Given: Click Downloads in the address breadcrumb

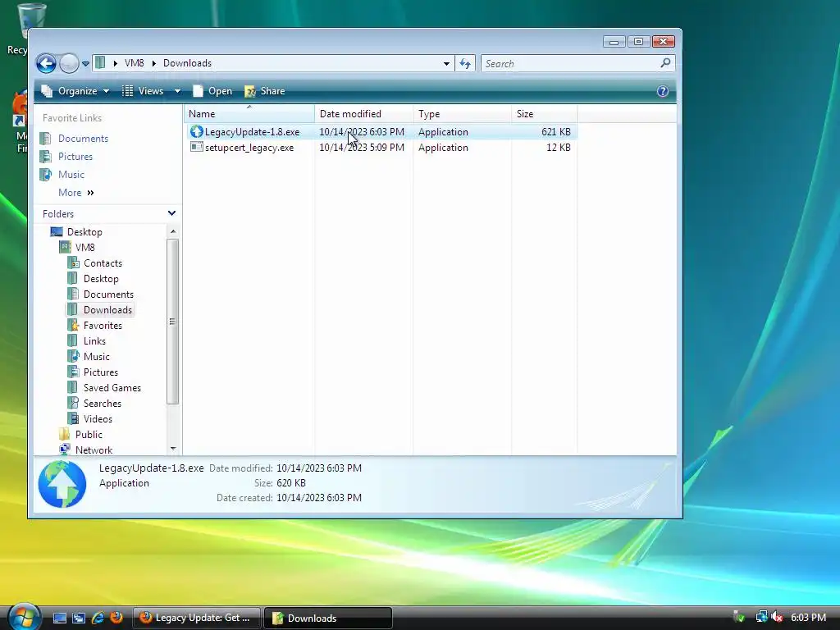Looking at the screenshot, I should pyautogui.click(x=187, y=63).
